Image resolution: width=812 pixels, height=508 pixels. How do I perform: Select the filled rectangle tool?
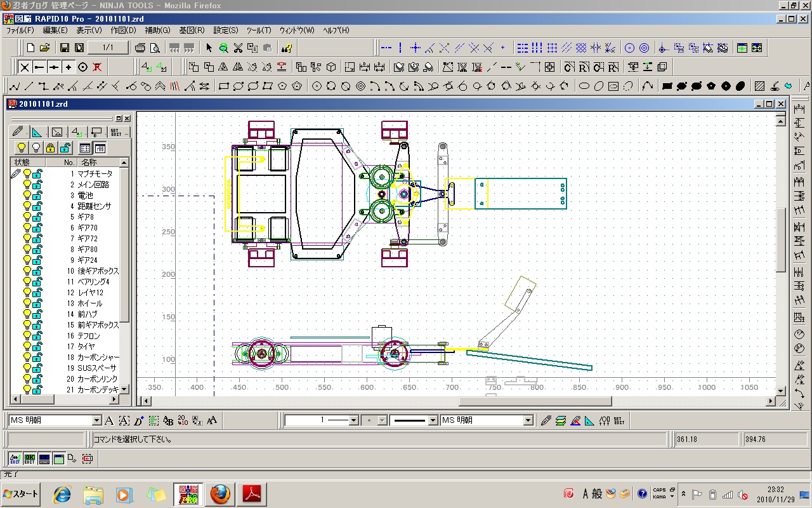point(667,86)
